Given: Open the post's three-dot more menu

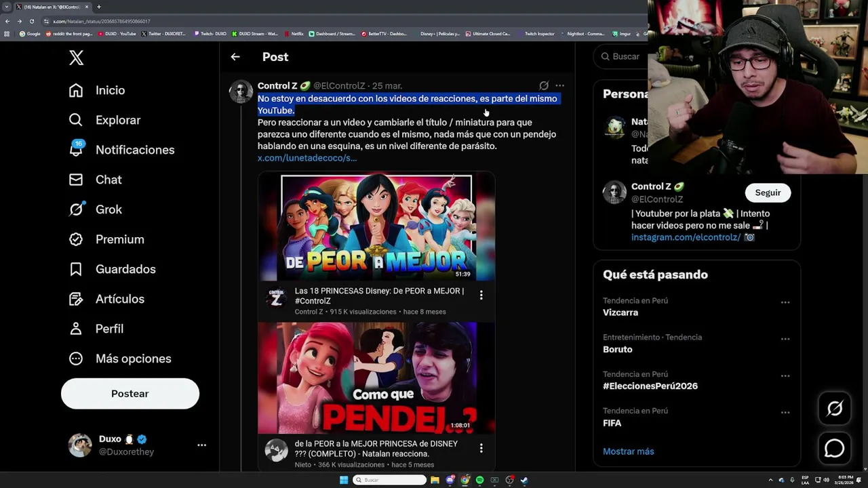Looking at the screenshot, I should coord(559,86).
